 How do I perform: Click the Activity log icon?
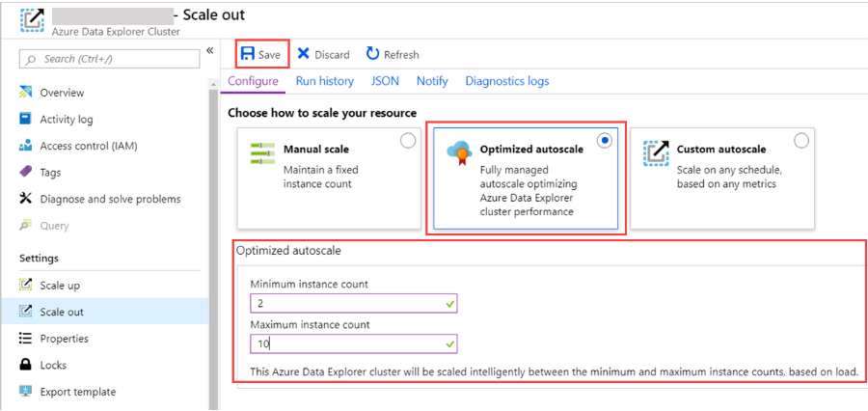[x=26, y=119]
